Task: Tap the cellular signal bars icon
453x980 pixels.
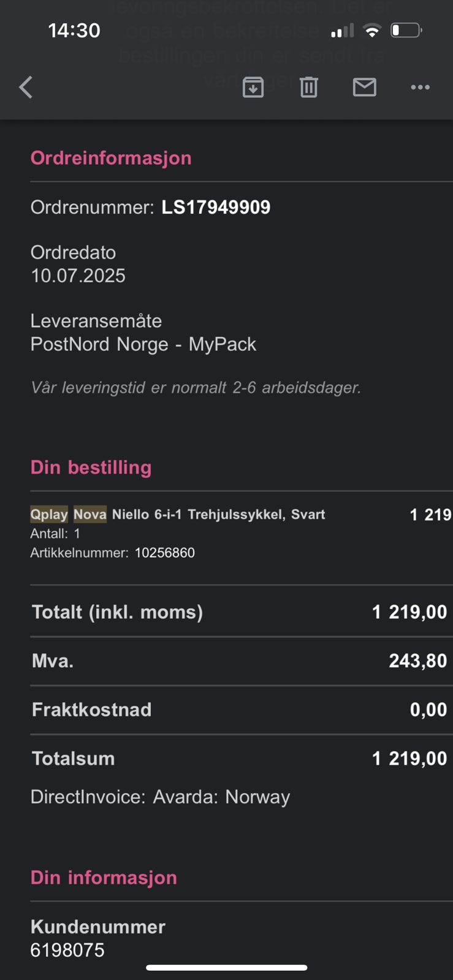Action: pyautogui.click(x=342, y=31)
